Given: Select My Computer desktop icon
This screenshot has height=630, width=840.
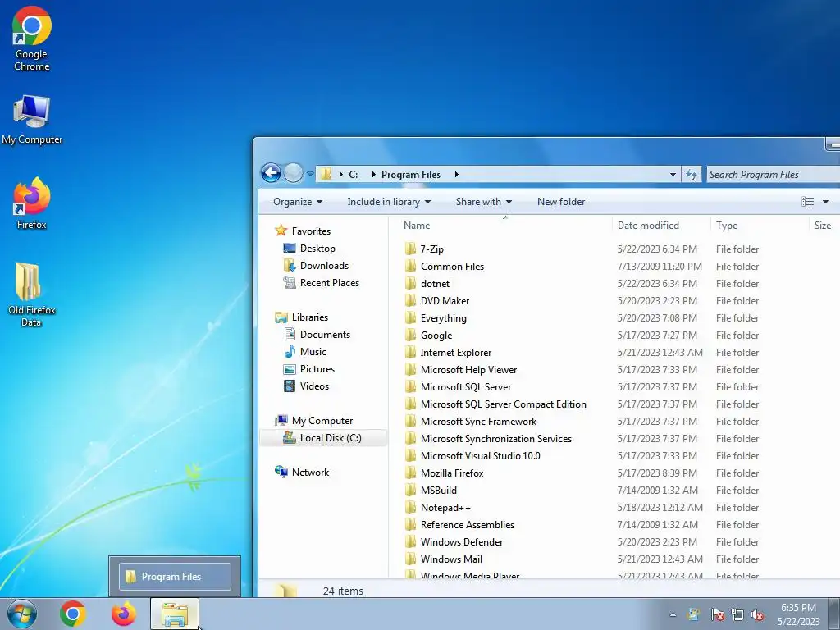Looking at the screenshot, I should 32,120.
